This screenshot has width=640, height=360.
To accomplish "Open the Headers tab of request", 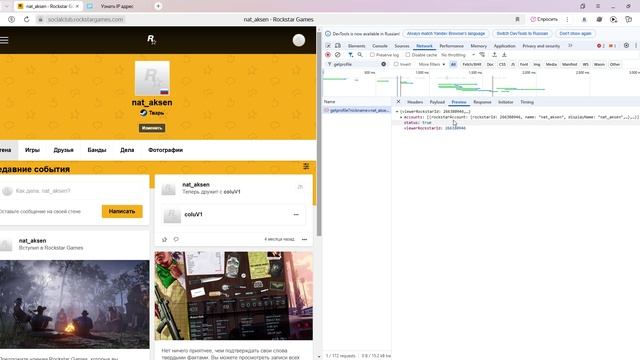I will (x=415, y=102).
